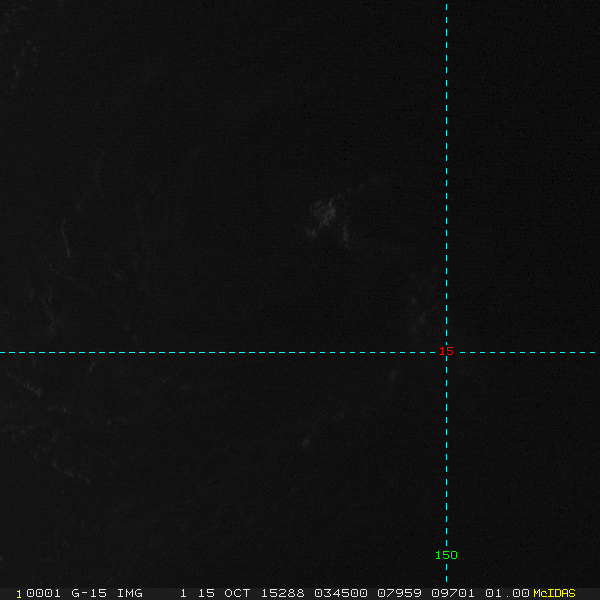This screenshot has width=600, height=600.
Task: Click the 01.00 resolution value
Action: click(507, 593)
